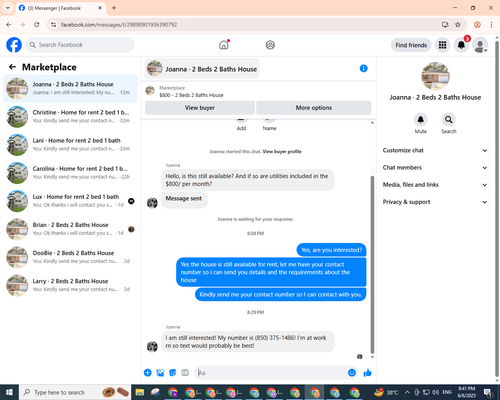Open the View buyer profile link

(282, 151)
